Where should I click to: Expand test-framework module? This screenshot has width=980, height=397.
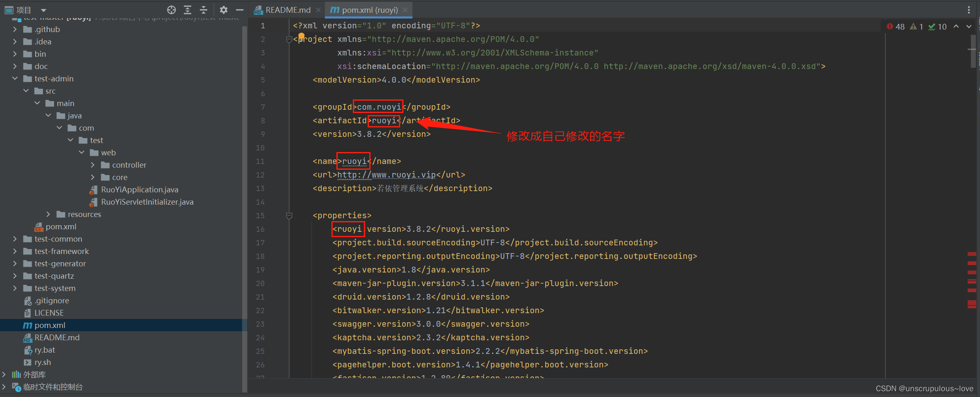pos(15,251)
